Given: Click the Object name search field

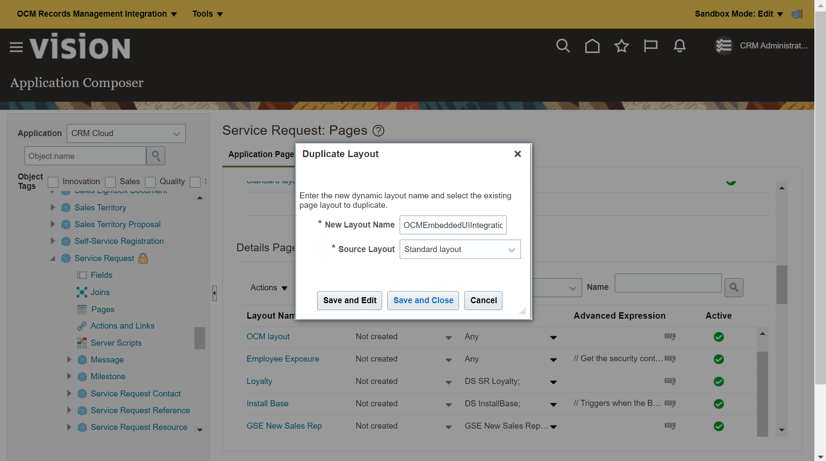Looking at the screenshot, I should [x=85, y=156].
